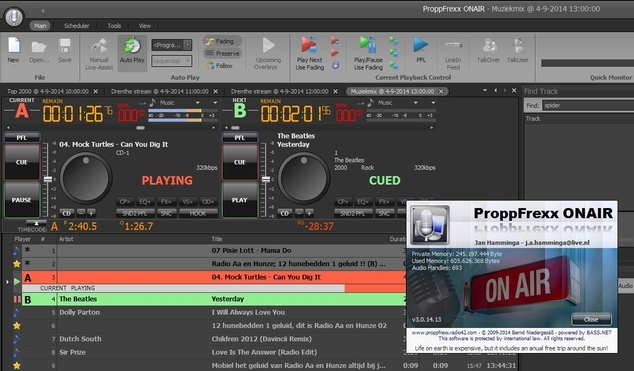This screenshot has height=371, width=634.
Task: Click the volume fader handle on player B
Action: tap(266, 179)
